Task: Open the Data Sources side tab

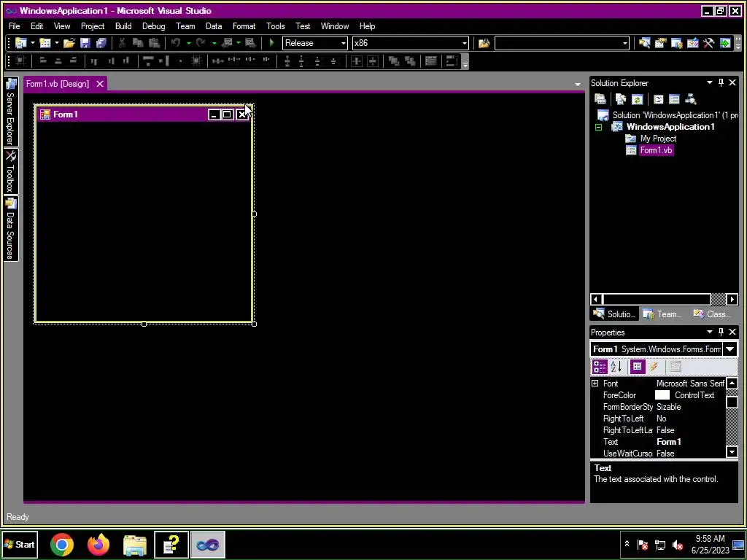Action: (x=10, y=228)
